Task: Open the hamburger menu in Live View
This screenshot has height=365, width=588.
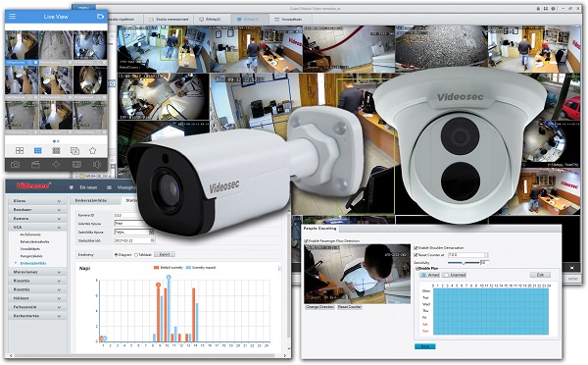Action: pos(13,16)
